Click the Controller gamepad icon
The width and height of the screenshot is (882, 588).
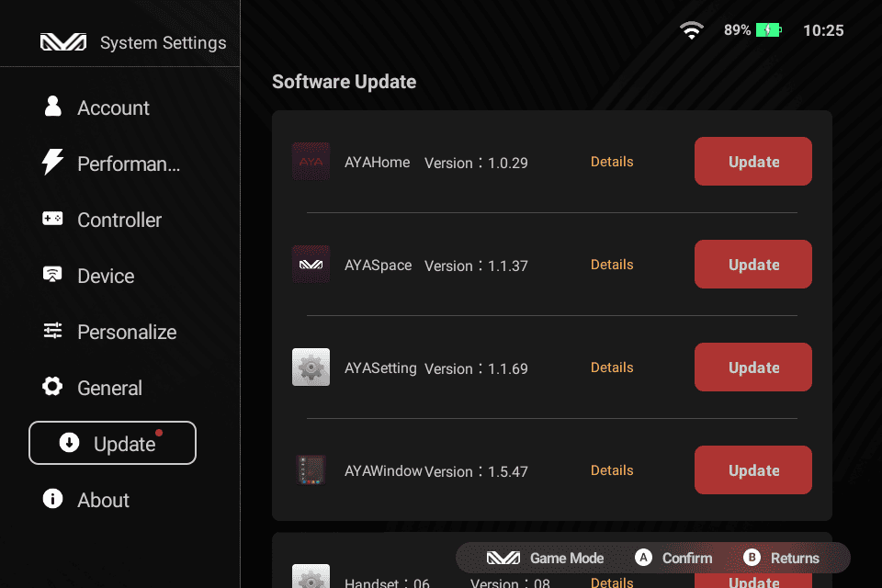coord(53,219)
